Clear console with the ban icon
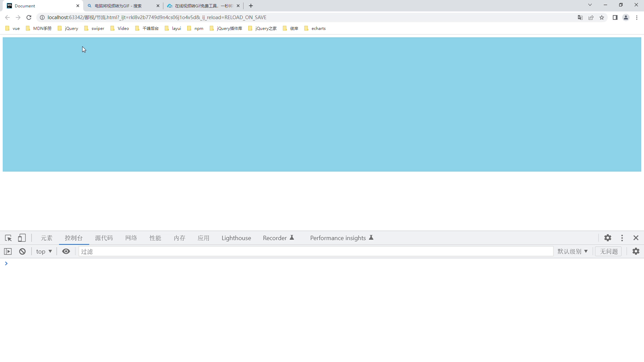The width and height of the screenshot is (644, 362). coord(22,251)
